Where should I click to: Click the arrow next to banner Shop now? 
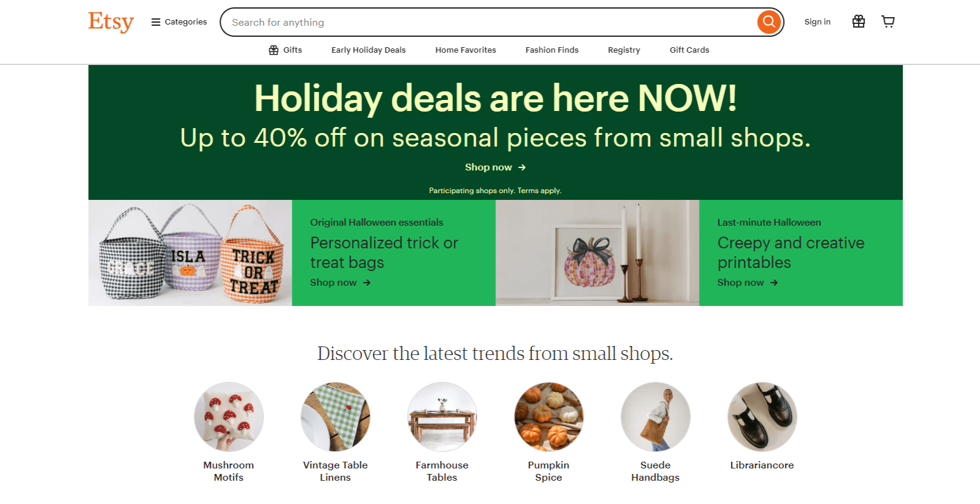click(x=522, y=167)
